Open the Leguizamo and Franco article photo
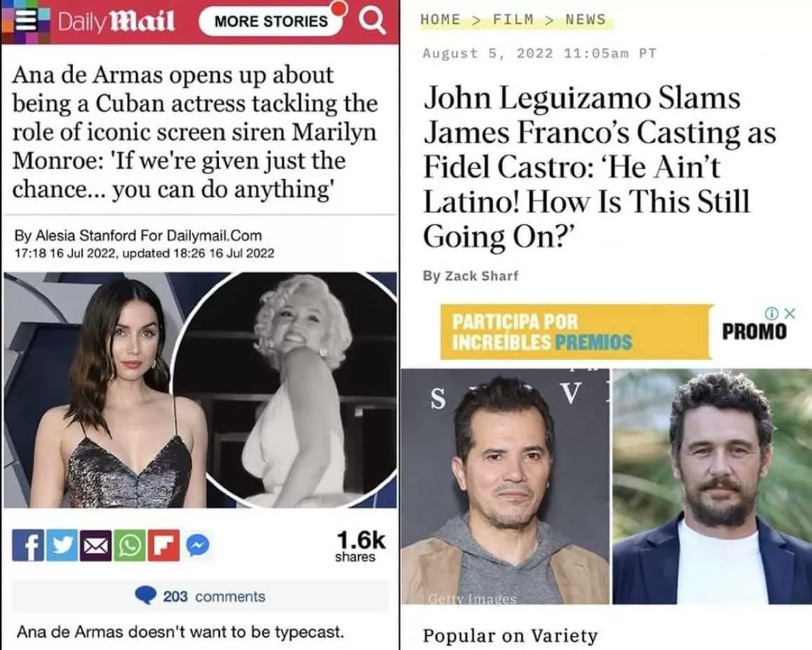812x650 pixels. [x=607, y=486]
